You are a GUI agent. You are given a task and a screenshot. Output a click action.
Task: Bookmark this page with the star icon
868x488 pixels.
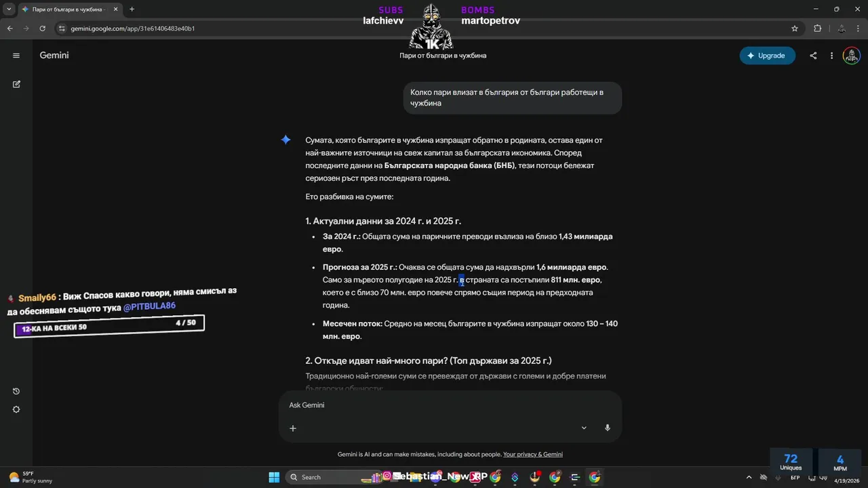pos(795,28)
